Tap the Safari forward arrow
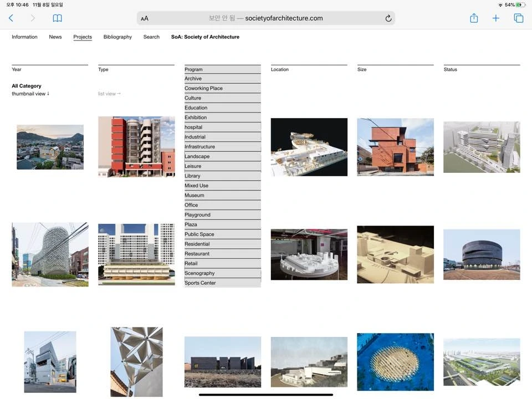Viewport: 532px width, 399px height. [33, 18]
